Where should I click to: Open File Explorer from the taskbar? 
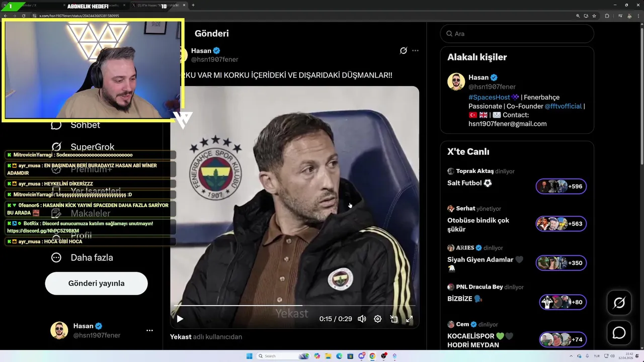328,356
